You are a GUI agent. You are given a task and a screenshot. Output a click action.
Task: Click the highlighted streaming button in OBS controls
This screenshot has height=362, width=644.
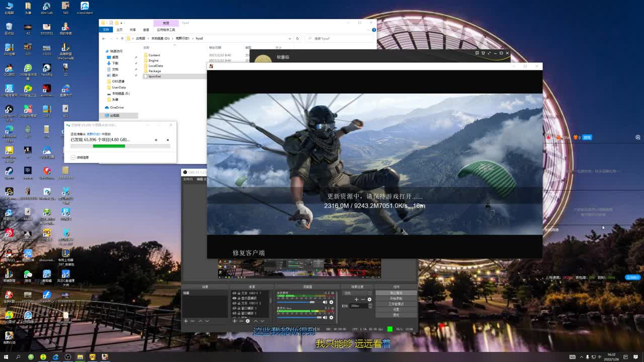point(396,293)
